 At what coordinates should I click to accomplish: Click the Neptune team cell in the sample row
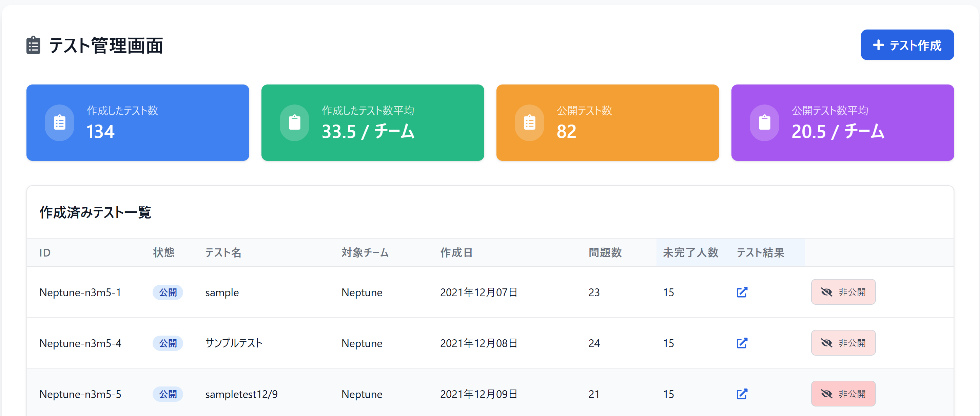(362, 292)
